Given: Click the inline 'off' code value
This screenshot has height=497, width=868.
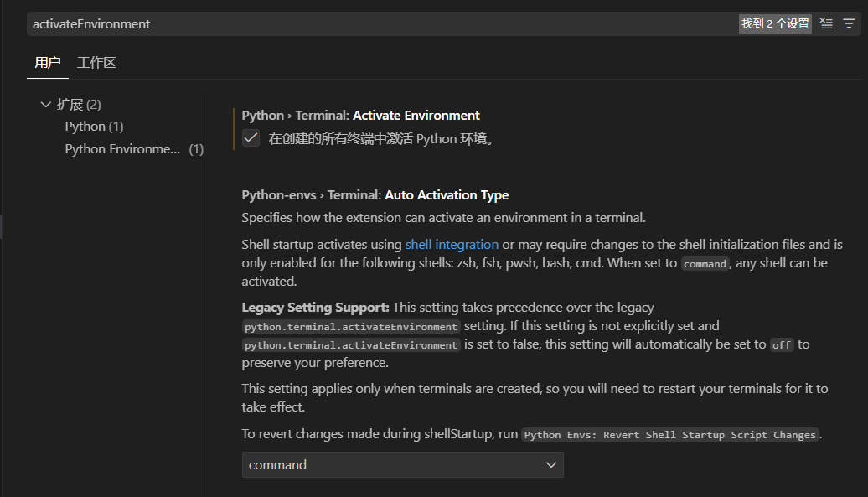Looking at the screenshot, I should coord(782,344).
